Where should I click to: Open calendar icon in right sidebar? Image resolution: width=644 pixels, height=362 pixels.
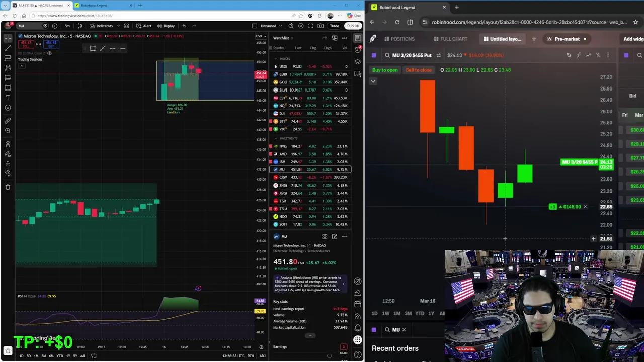357,304
